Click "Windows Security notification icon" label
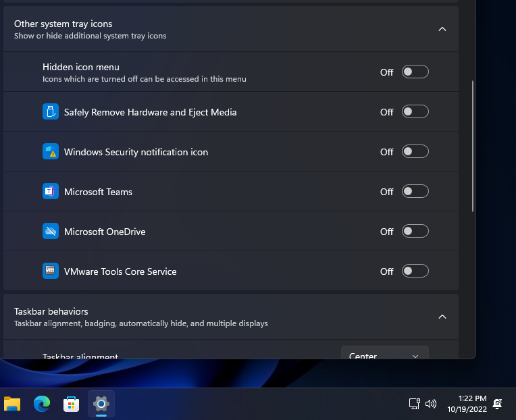Screen dimensions: 516x420 coord(136,152)
